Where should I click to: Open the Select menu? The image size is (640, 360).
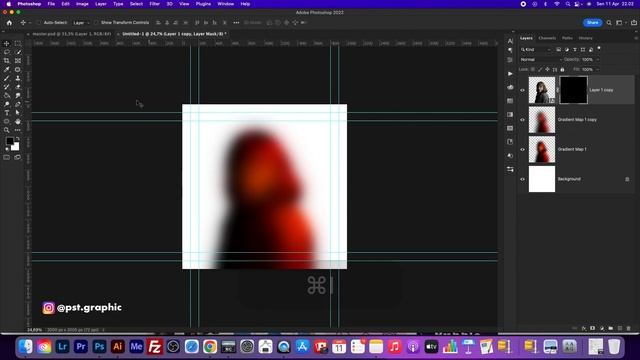[x=136, y=4]
